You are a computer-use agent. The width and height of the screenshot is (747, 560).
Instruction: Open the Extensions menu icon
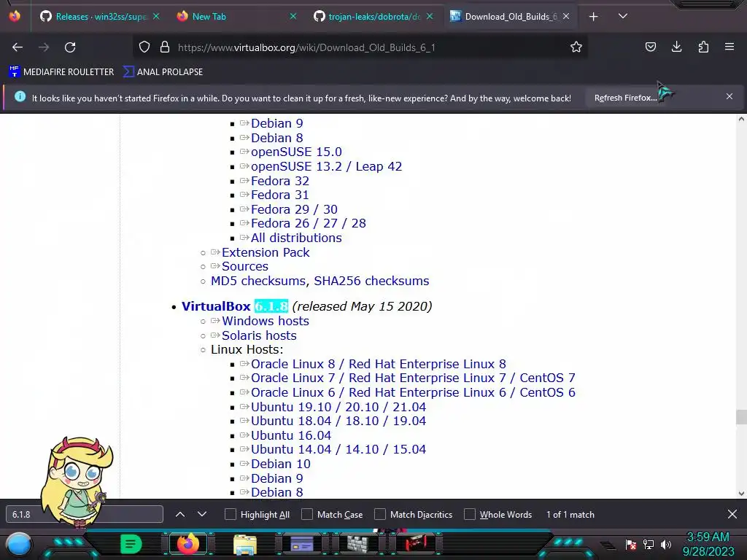703,47
